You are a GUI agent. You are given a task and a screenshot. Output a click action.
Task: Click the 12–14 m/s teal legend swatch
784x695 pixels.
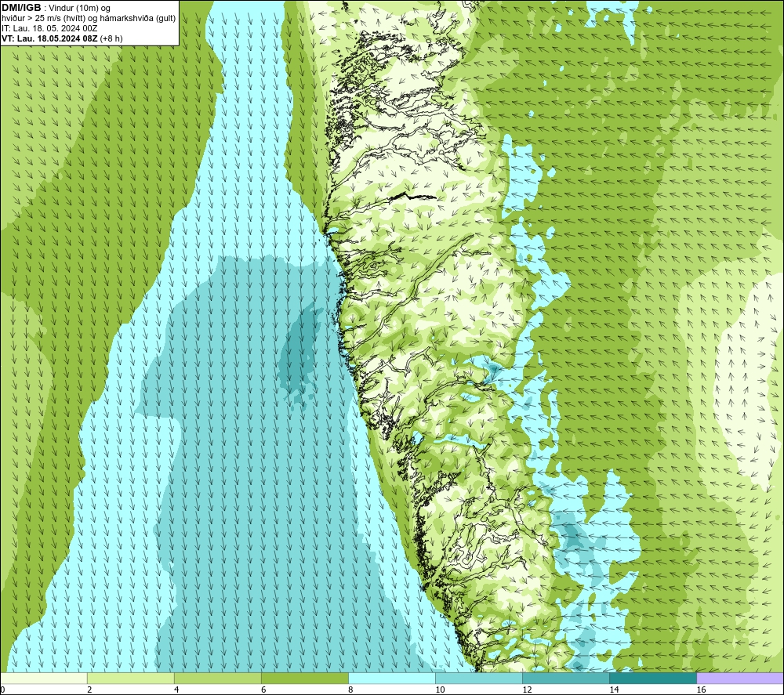pyautogui.click(x=565, y=678)
